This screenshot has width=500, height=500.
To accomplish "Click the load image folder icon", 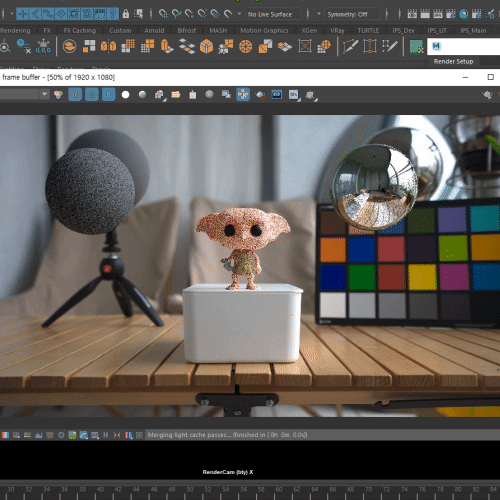I will pos(176,95).
